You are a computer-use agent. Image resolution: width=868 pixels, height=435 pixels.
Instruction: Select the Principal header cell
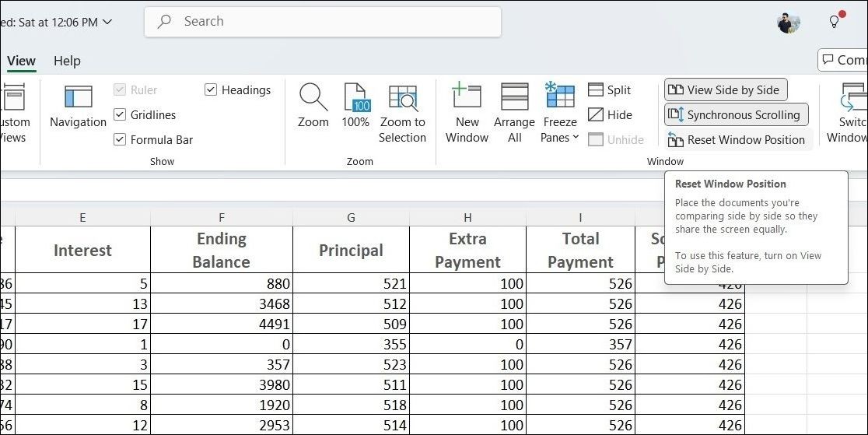click(351, 250)
